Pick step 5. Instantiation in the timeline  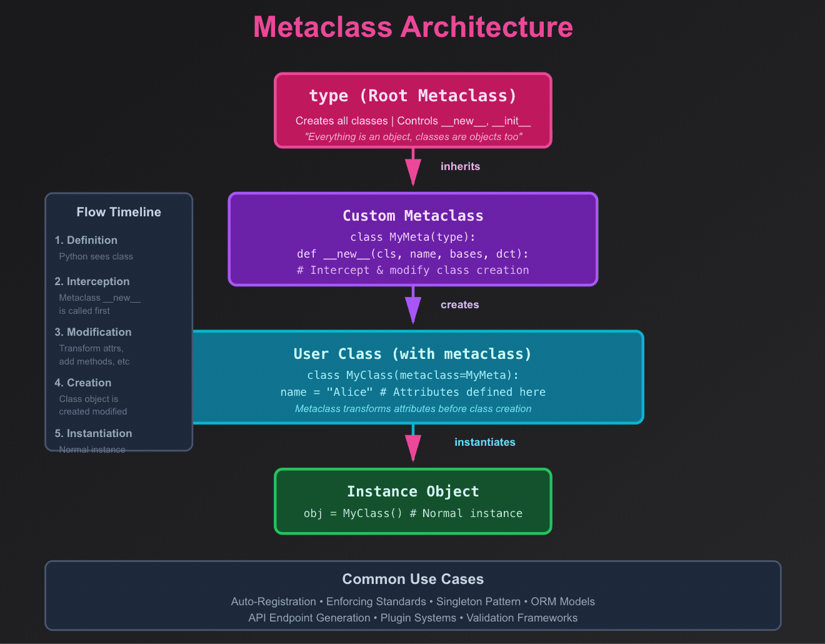[93, 433]
